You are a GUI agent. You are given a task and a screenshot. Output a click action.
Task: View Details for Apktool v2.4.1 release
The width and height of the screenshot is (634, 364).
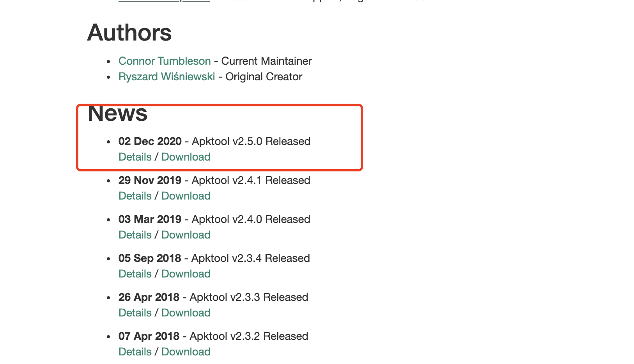tap(135, 196)
